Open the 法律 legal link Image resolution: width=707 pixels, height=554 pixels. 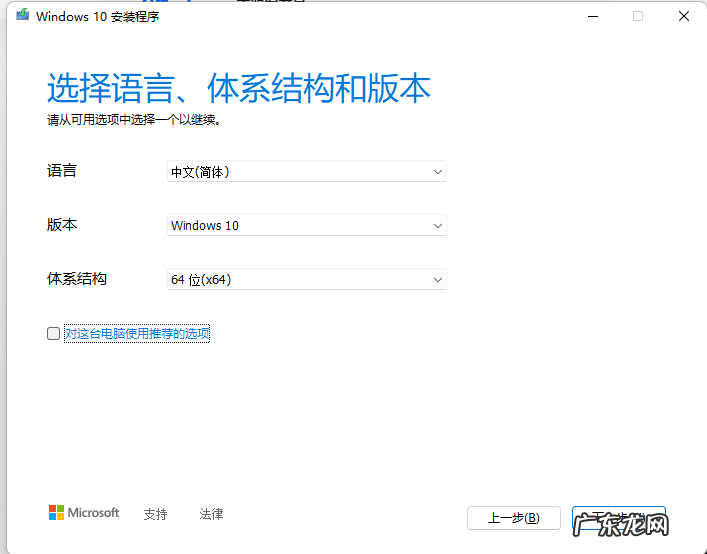pos(211,514)
